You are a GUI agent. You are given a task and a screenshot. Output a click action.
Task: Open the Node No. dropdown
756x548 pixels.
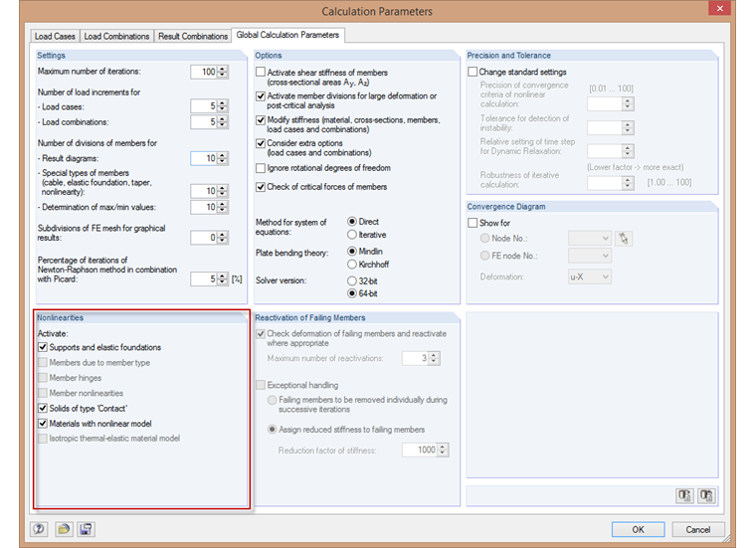pos(590,239)
